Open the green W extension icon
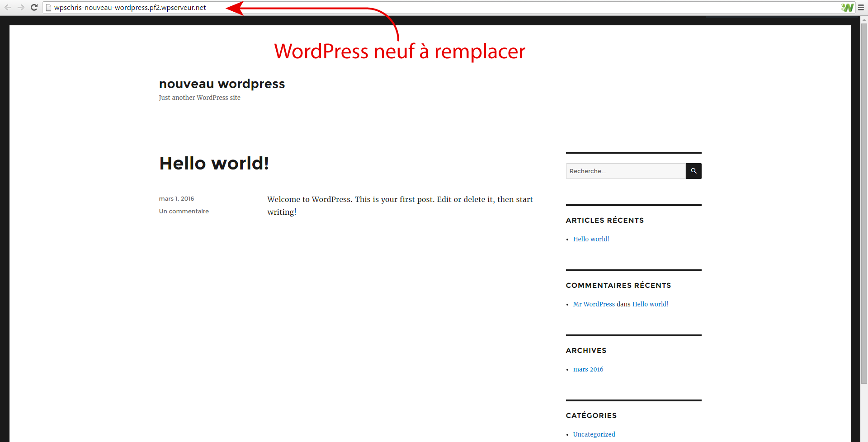Image resolution: width=868 pixels, height=442 pixels. pos(847,8)
